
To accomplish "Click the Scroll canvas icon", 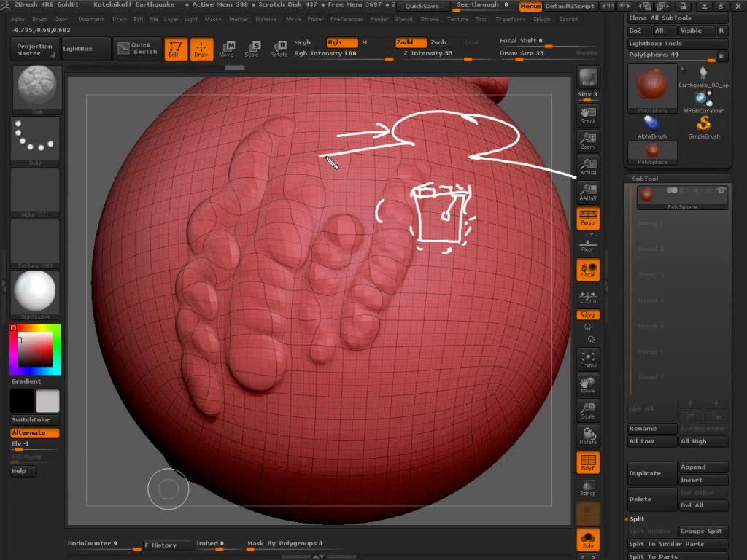I will [587, 116].
